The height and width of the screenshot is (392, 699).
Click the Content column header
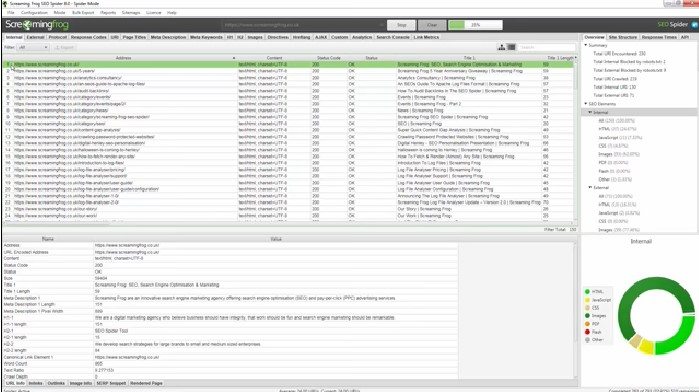[x=274, y=58]
